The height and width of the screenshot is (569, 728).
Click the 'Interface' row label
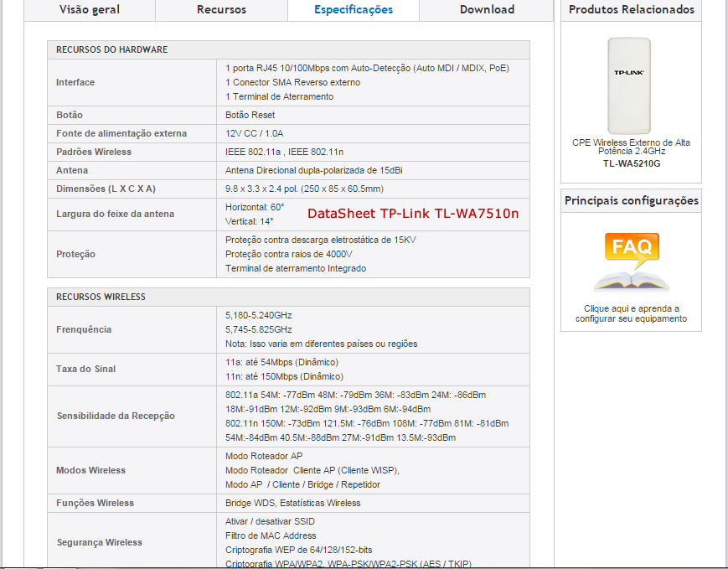75,82
